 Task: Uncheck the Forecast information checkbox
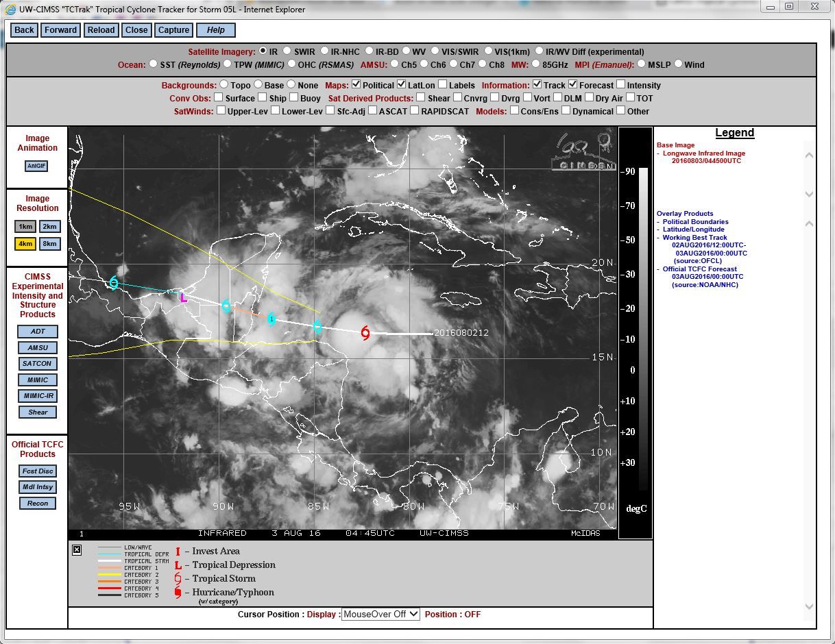[572, 84]
